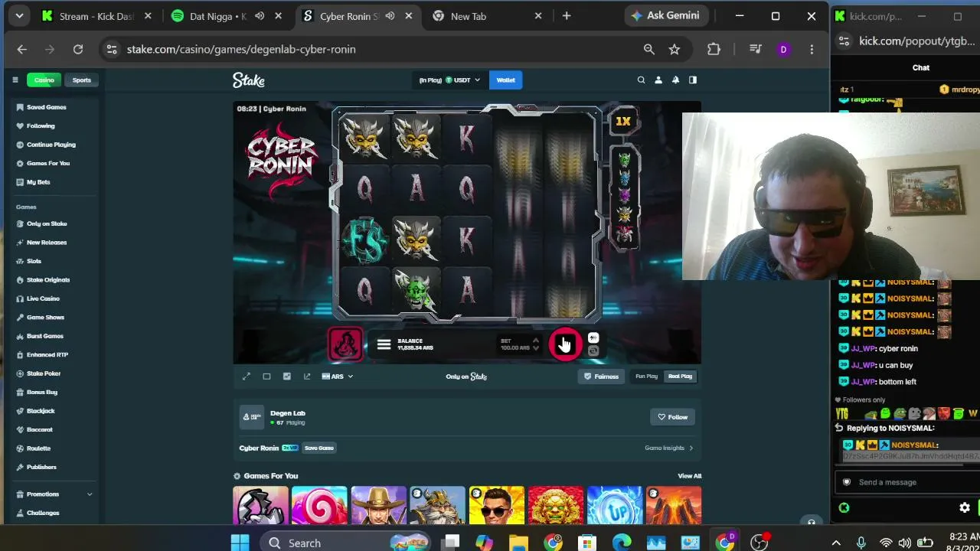Open the USDT currency dropdown

point(450,80)
